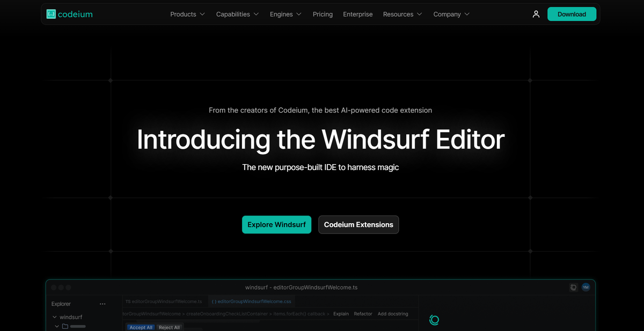Open Explorer more options ellipsis
The width and height of the screenshot is (644, 331).
click(x=103, y=304)
